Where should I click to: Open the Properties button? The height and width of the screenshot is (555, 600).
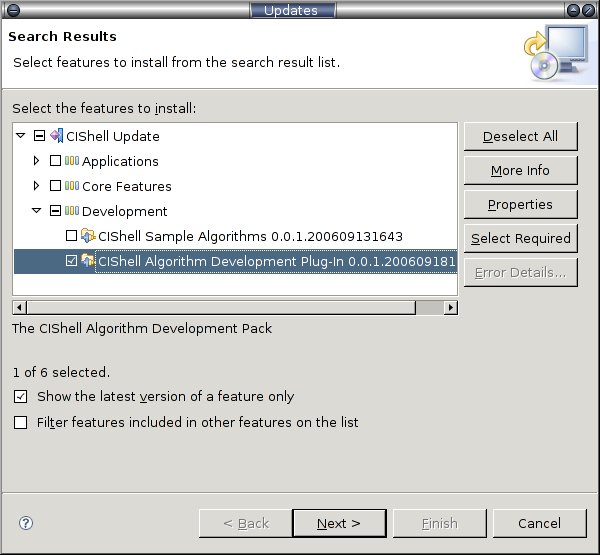520,204
